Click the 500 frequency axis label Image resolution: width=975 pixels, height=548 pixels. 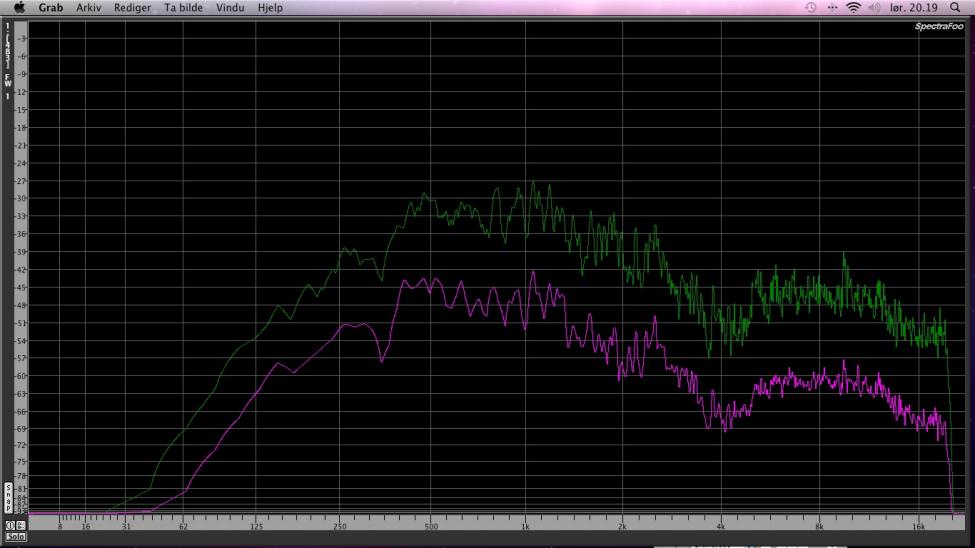(x=431, y=527)
